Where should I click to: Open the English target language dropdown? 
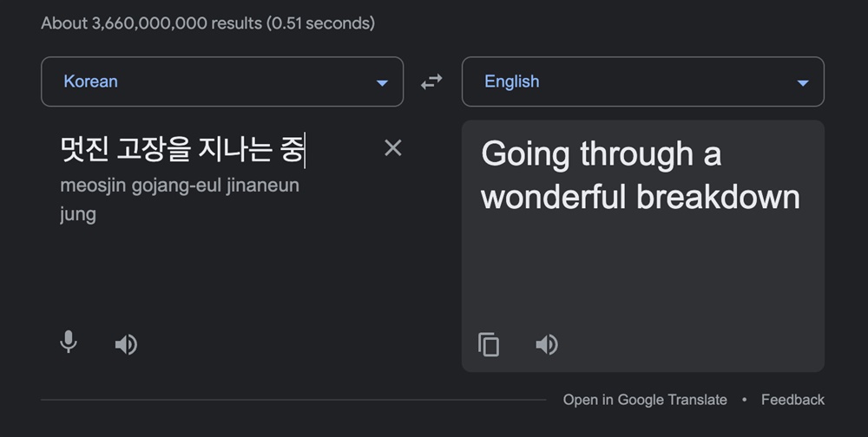(642, 82)
